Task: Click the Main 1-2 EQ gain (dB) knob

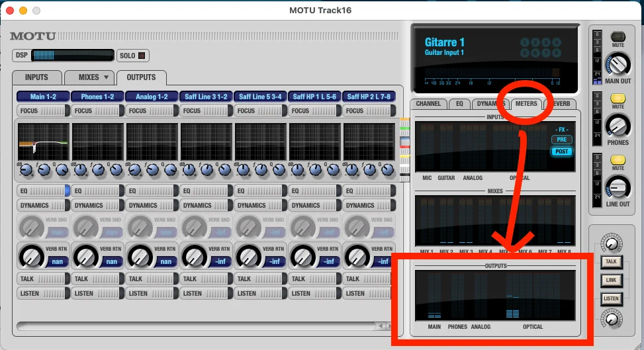Action: click(26, 169)
